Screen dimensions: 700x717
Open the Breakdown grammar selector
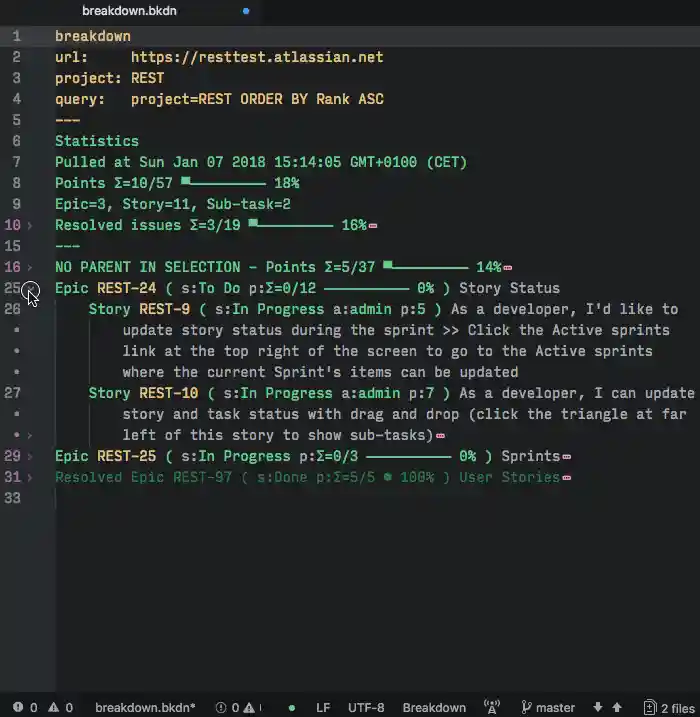(434, 707)
